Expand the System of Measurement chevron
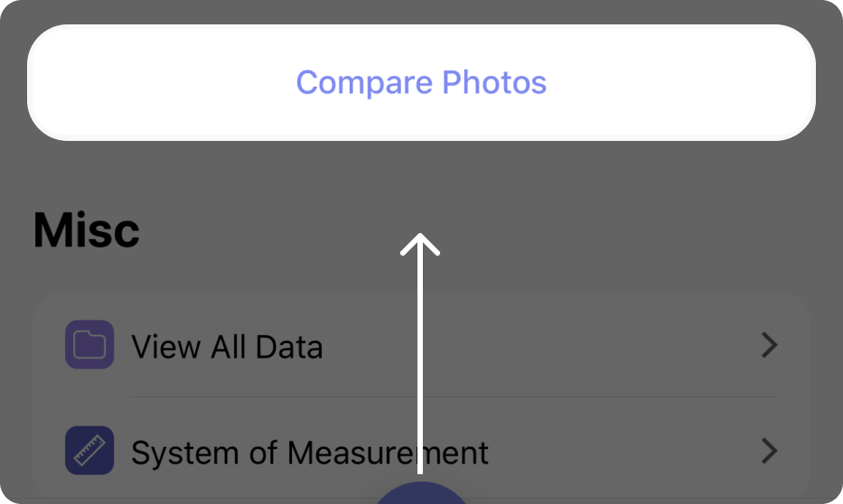843x504 pixels. pyautogui.click(x=769, y=450)
